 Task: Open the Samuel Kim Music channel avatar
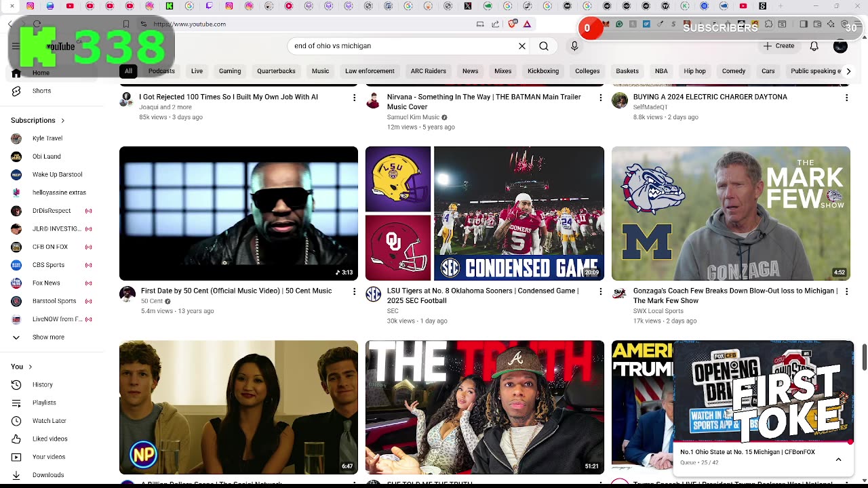[373, 100]
